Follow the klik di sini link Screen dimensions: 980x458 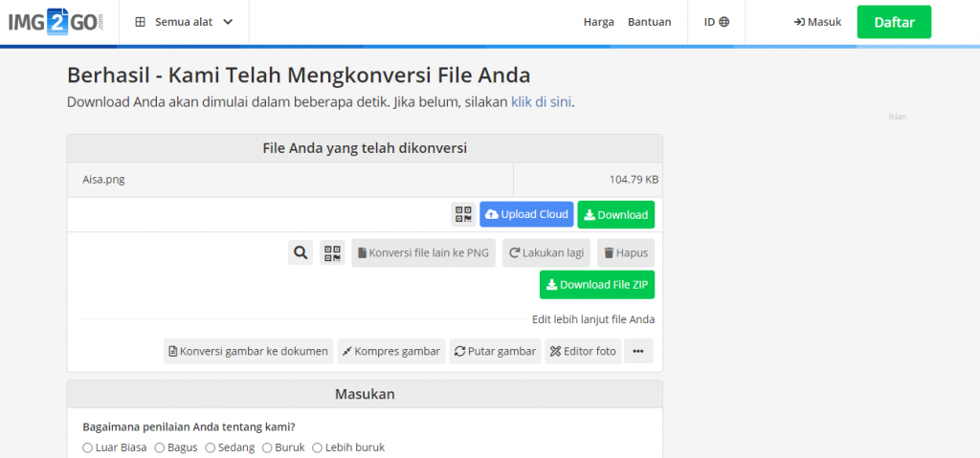coord(541,101)
